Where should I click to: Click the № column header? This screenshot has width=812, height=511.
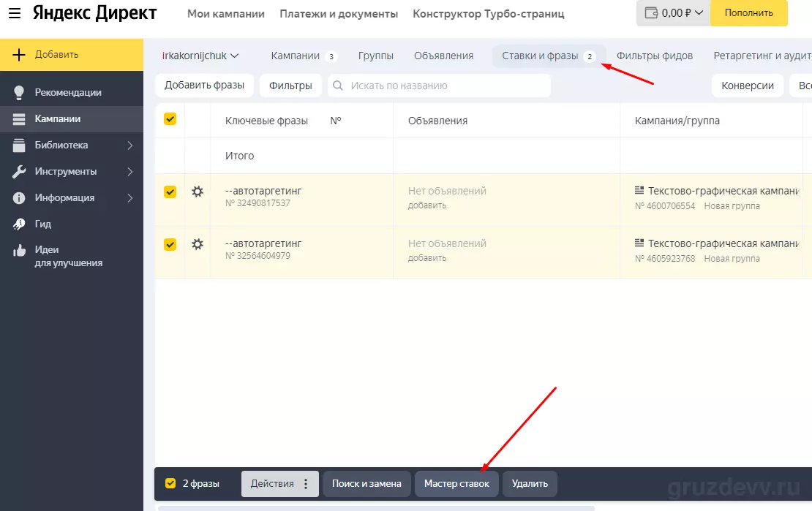point(336,121)
